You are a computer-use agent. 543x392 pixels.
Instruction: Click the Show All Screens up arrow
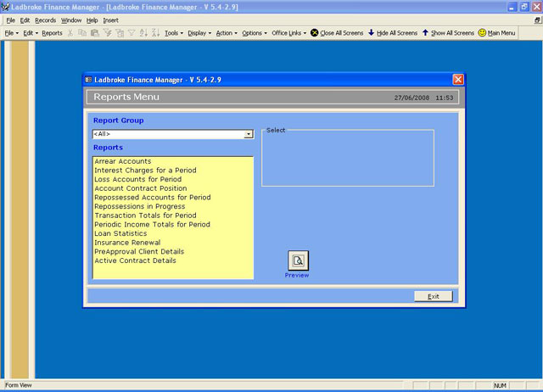pyautogui.click(x=425, y=32)
